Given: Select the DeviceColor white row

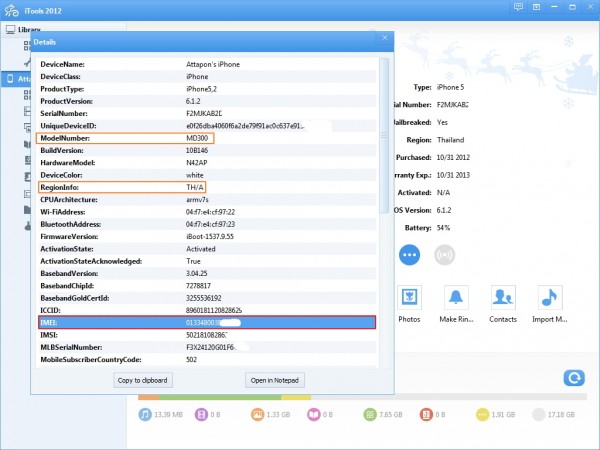Looking at the screenshot, I should [x=207, y=175].
